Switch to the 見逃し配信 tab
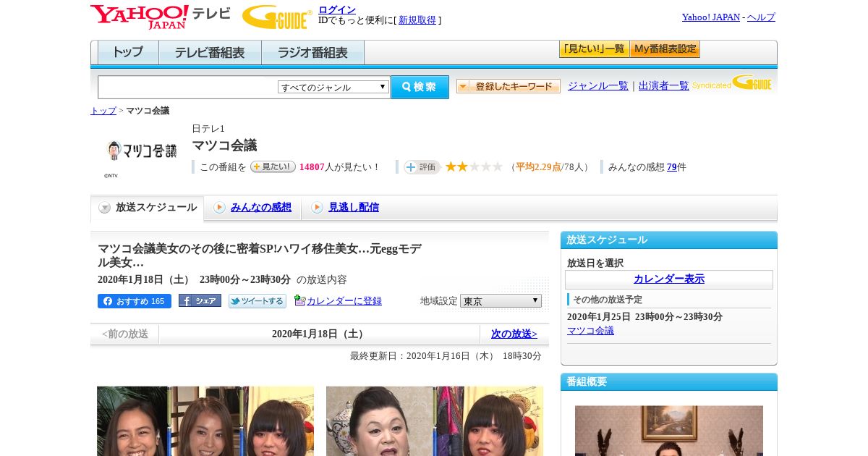Viewport: 868px width, 456px height. 354,207
